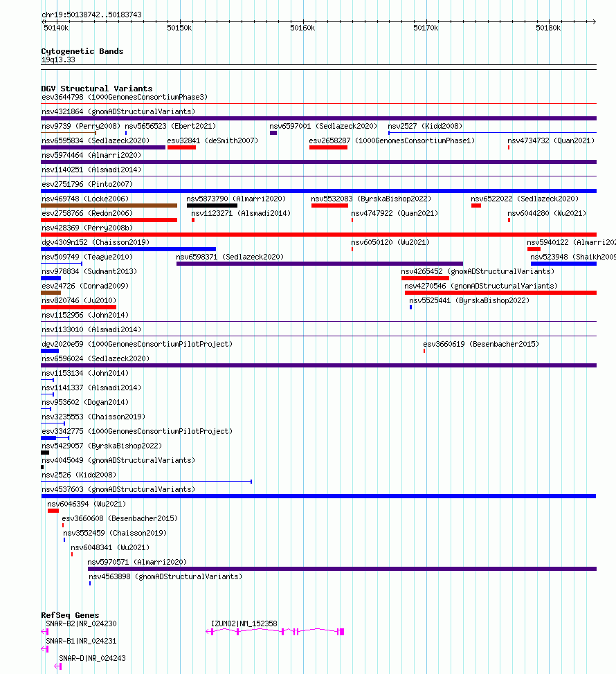This screenshot has height=674, width=616.
Task: Click esv2751796 (Pinto2007) label
Action: pos(87,184)
